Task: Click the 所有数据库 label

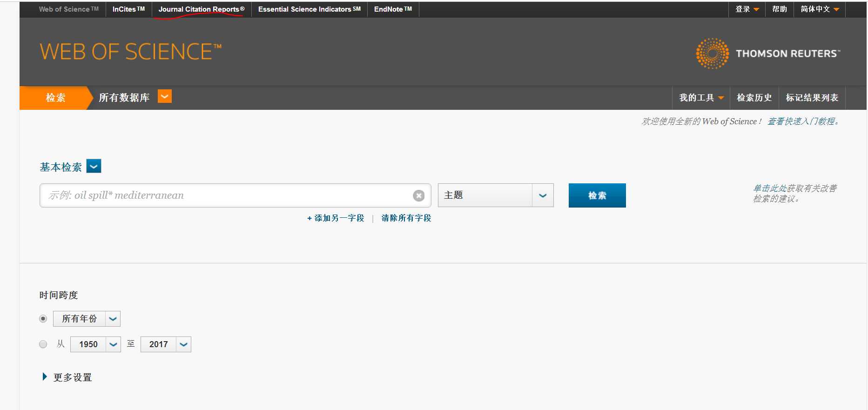Action: [124, 98]
